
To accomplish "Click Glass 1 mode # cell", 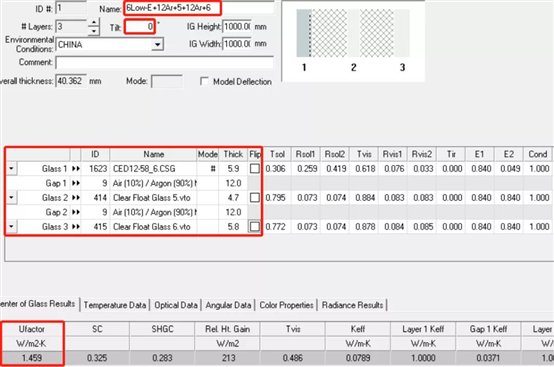I will 208,169.
